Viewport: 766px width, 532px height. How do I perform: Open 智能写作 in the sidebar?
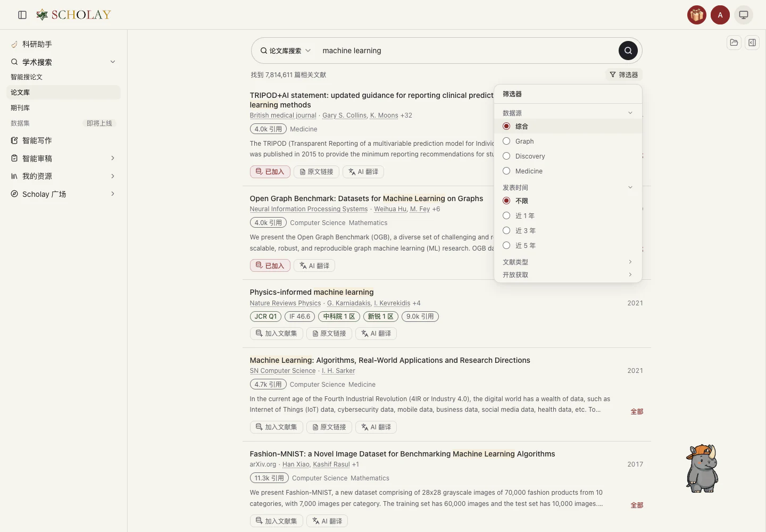coord(63,140)
